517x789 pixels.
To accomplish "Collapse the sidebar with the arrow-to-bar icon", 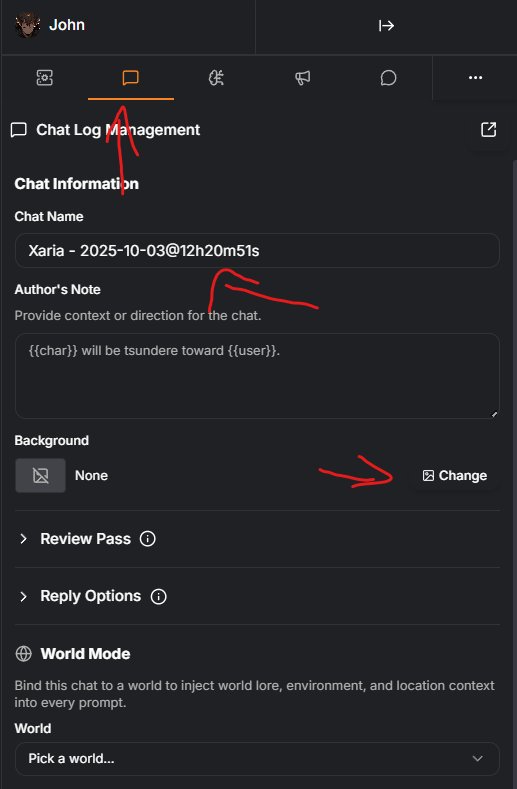I will (x=386, y=26).
